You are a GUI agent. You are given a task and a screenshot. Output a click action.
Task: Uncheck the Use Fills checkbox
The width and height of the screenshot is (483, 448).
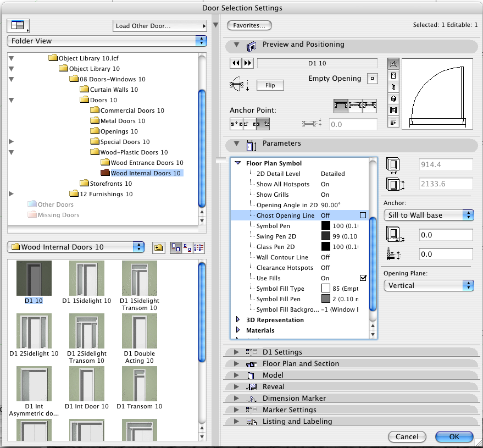(363, 278)
